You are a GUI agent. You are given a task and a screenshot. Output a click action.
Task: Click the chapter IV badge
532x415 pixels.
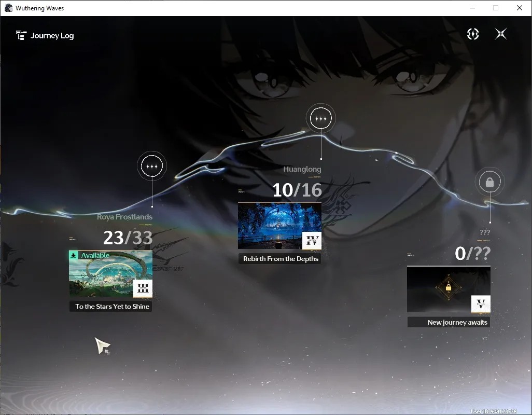[x=312, y=241]
